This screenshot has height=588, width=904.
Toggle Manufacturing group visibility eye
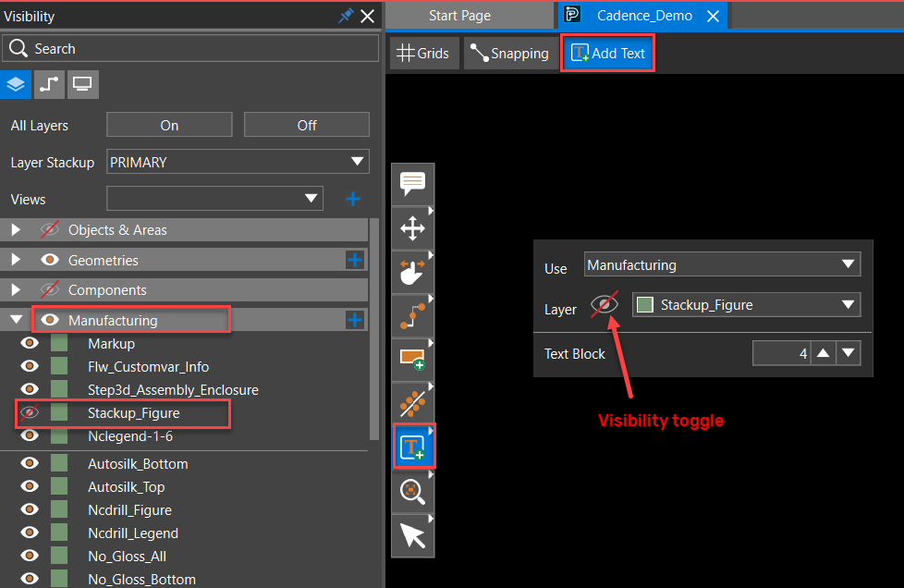pos(50,320)
